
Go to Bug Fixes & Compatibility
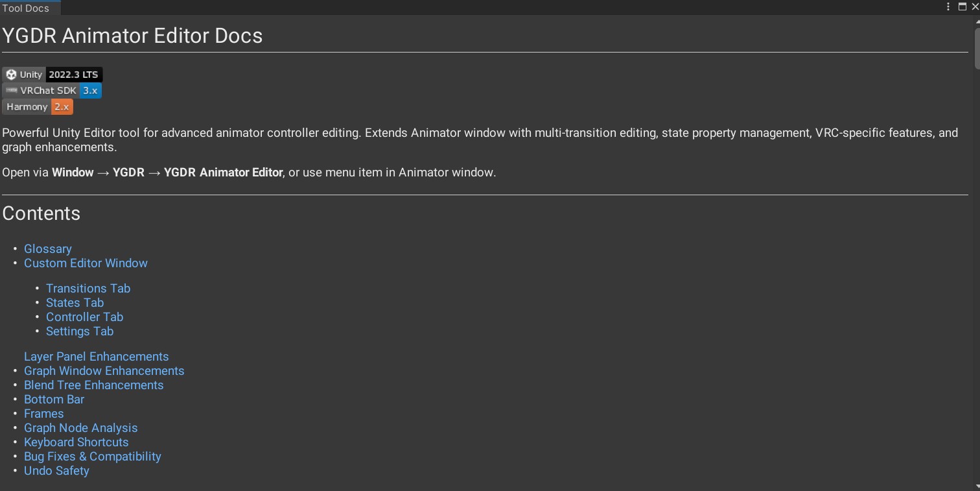point(93,457)
